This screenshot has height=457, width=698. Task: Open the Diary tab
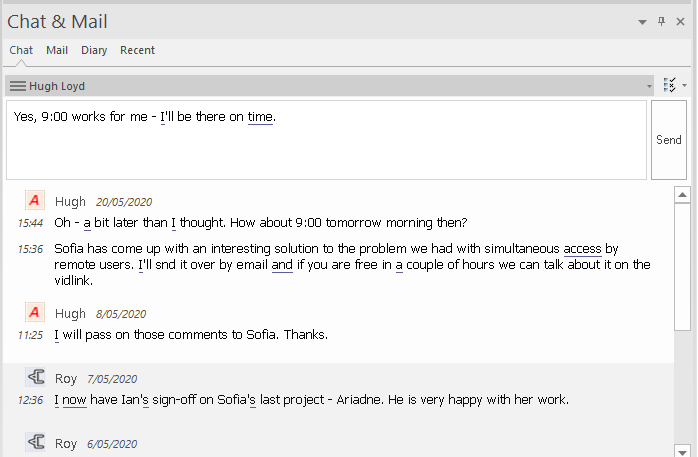pyautogui.click(x=94, y=50)
